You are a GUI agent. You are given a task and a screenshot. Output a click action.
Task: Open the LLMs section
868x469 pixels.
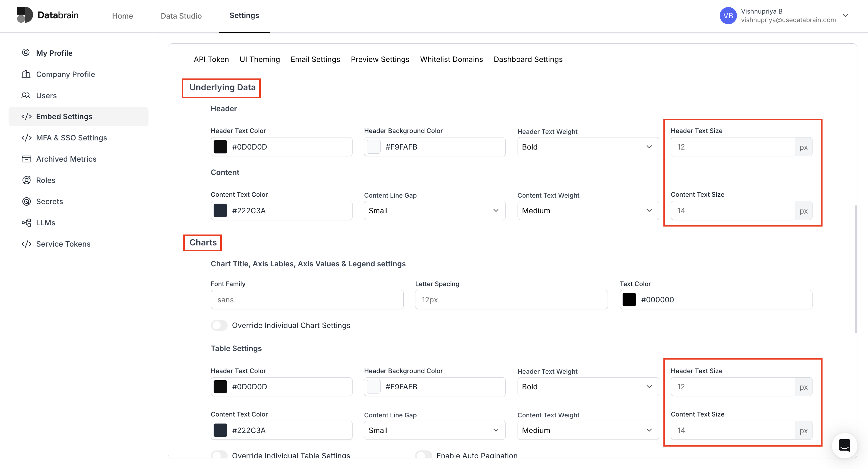click(45, 222)
